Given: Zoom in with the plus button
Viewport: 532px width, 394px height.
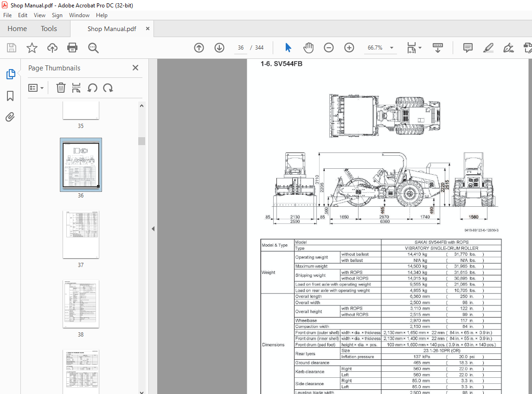Looking at the screenshot, I should pyautogui.click(x=349, y=48).
